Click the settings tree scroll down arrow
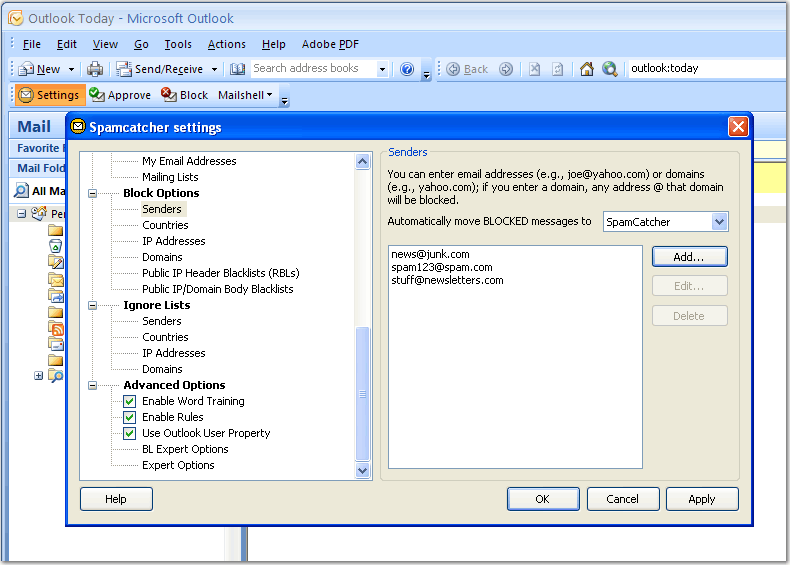 tap(363, 470)
